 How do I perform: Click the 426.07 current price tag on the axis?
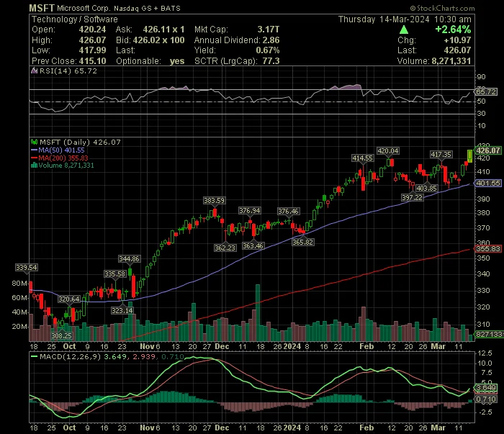coord(488,150)
